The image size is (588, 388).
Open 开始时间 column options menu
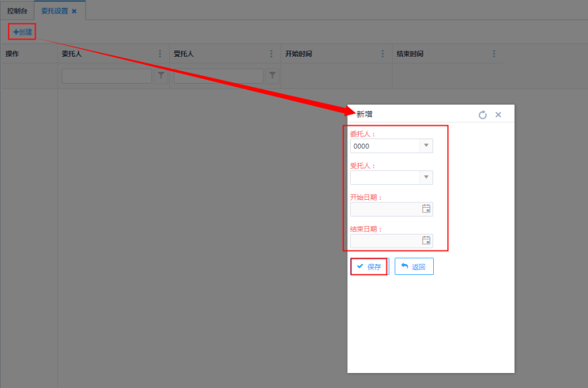pyautogui.click(x=383, y=54)
